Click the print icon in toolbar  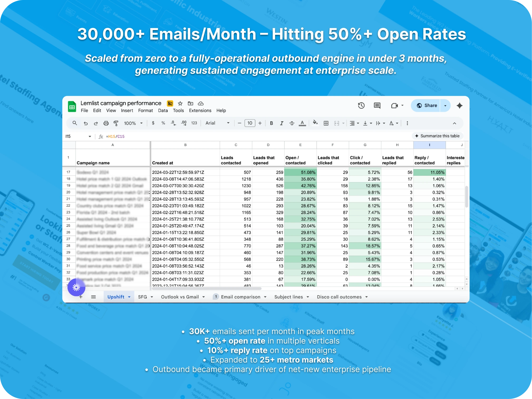106,123
